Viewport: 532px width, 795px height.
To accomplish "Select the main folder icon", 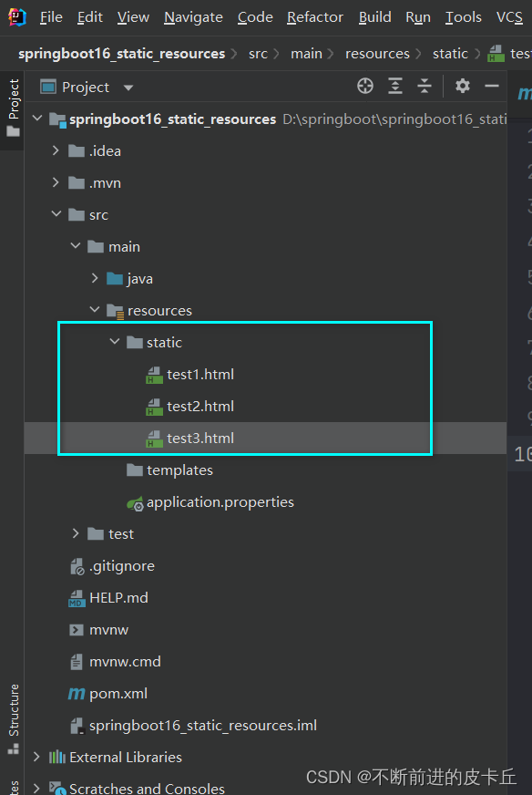I will 96,247.
